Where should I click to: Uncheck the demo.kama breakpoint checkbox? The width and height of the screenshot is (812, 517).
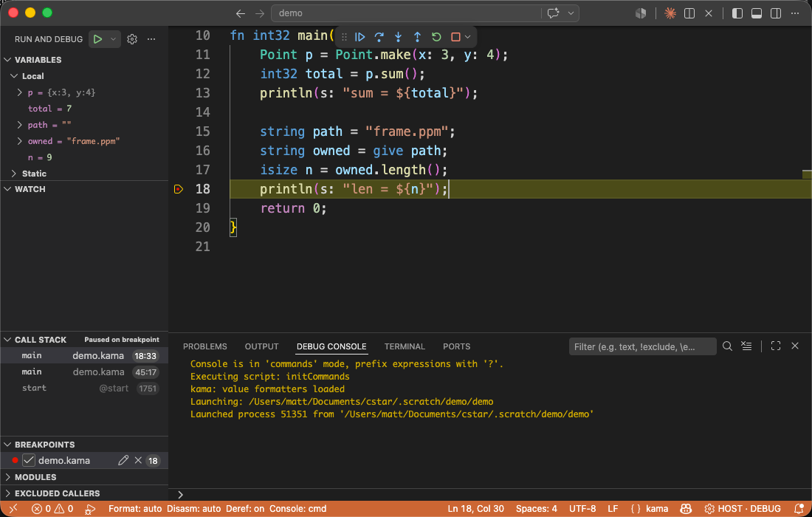pyautogui.click(x=29, y=460)
